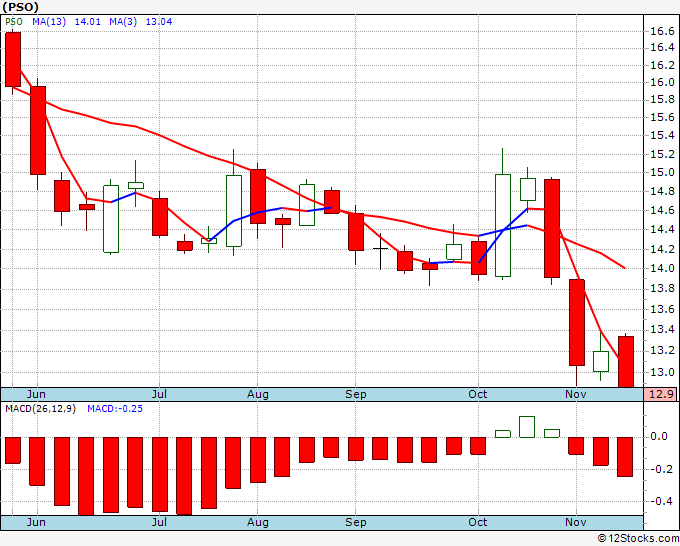This screenshot has width=680, height=546.
Task: Click the pink 12.9 current price tag
Action: tap(661, 394)
